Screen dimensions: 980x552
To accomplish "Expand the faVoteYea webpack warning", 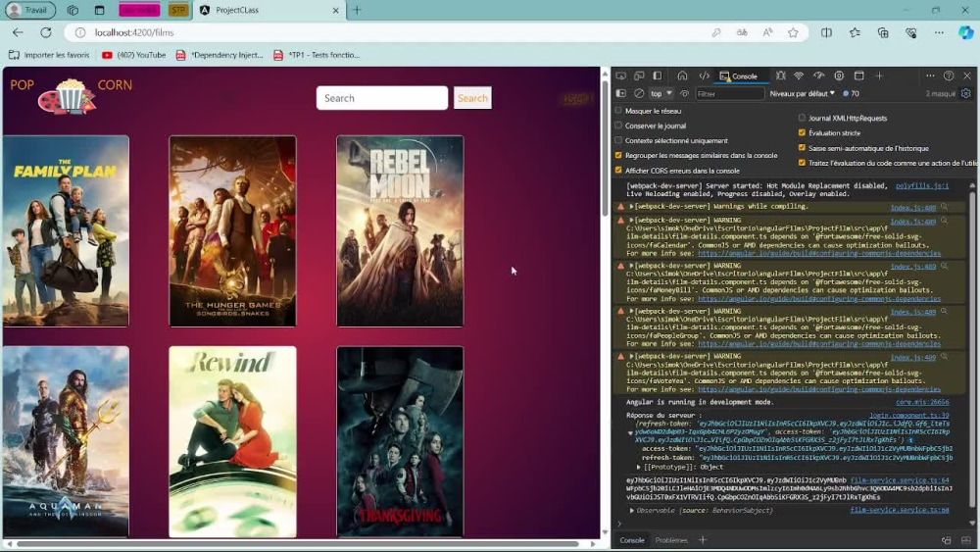I will [631, 356].
